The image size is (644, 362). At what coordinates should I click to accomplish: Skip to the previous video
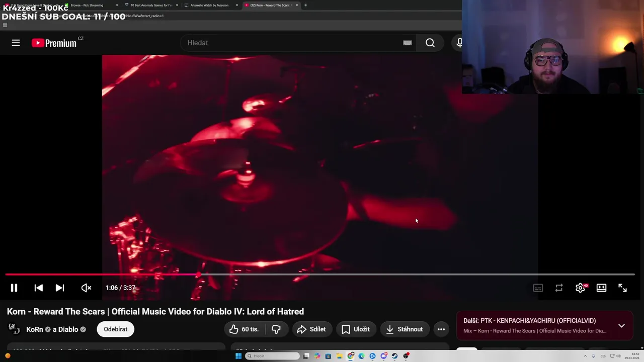click(x=38, y=288)
